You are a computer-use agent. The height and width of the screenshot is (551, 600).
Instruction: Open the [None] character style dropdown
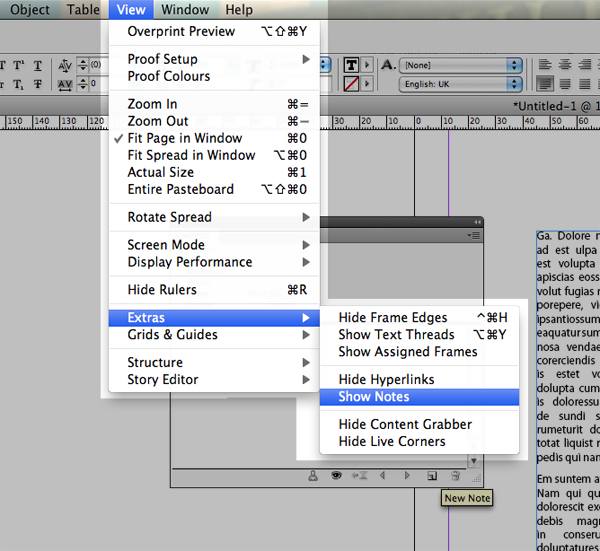[x=460, y=65]
